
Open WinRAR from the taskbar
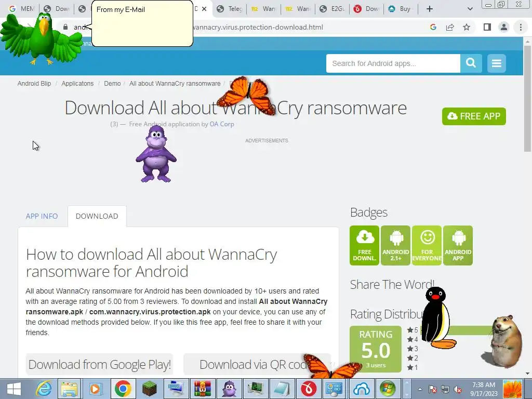pos(202,389)
